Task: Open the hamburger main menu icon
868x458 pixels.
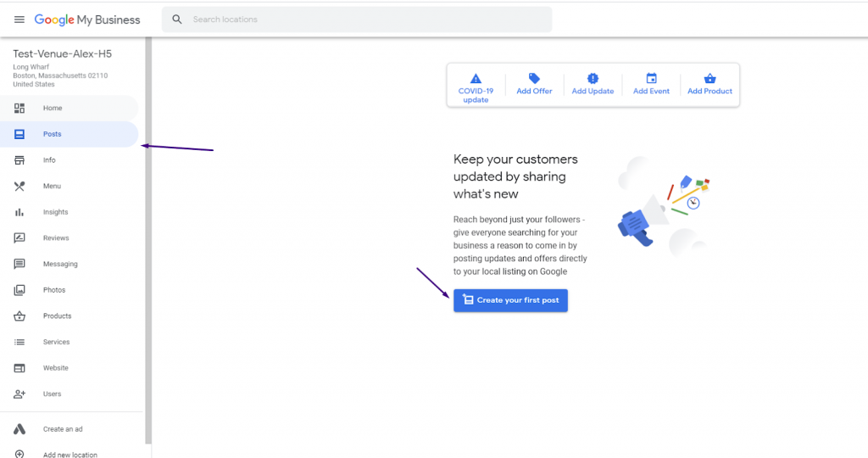Action: (19, 20)
